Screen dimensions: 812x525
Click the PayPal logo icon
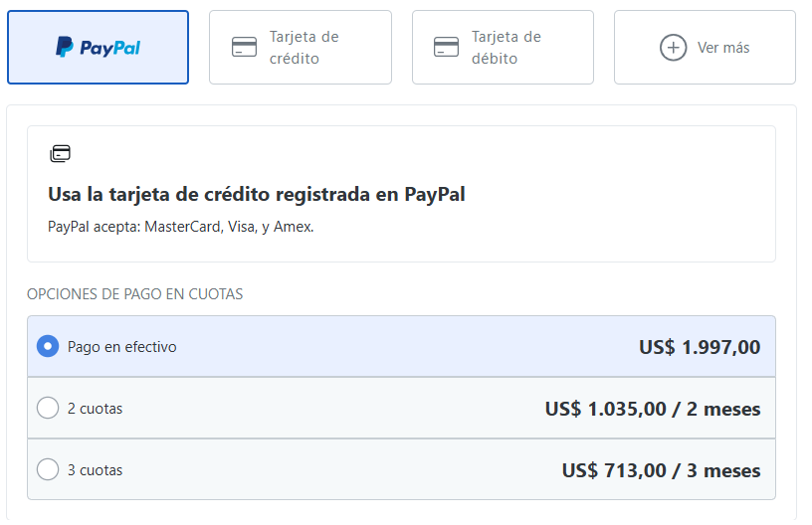pyautogui.click(x=98, y=47)
